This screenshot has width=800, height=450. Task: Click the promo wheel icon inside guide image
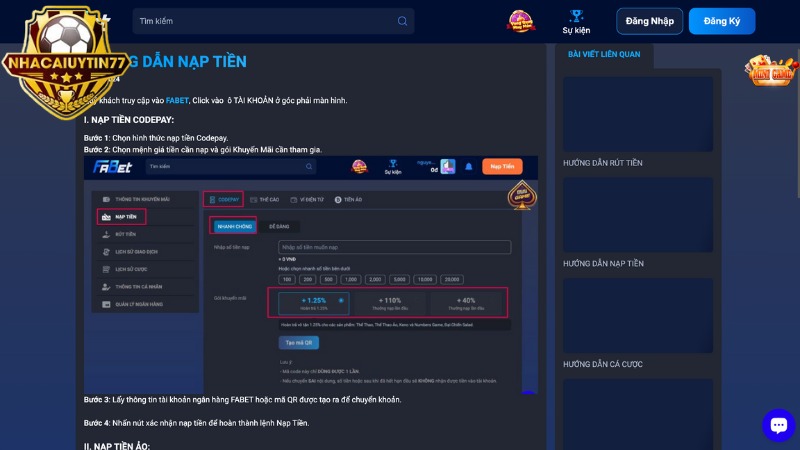359,166
